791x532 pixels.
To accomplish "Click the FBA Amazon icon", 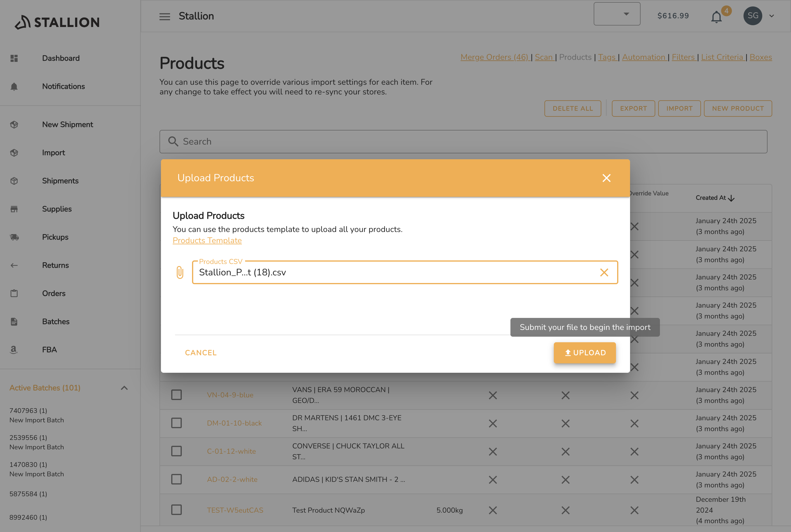I will coord(13,350).
